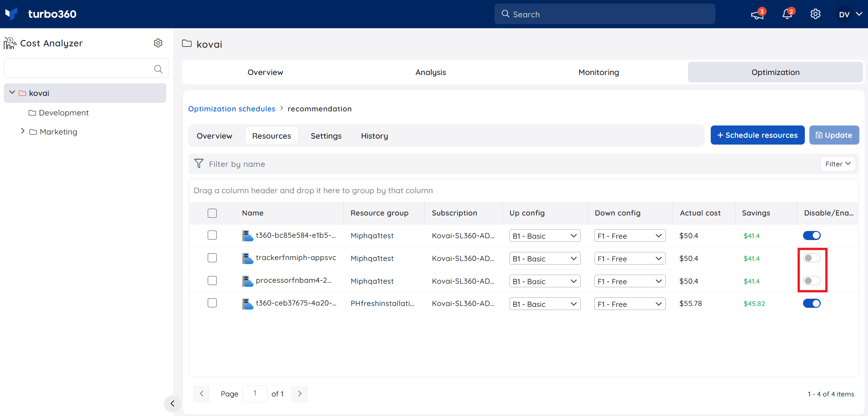Viewport: 868px width, 416px height.
Task: Open Up config dropdown for t360-ceb37675
Action: pyautogui.click(x=545, y=304)
